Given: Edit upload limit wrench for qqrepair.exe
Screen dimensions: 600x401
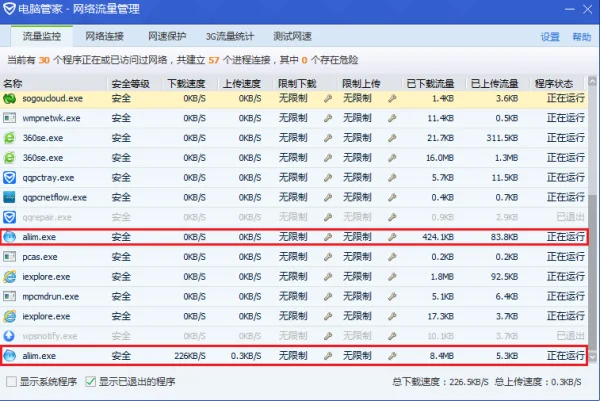Looking at the screenshot, I should coord(392,217).
